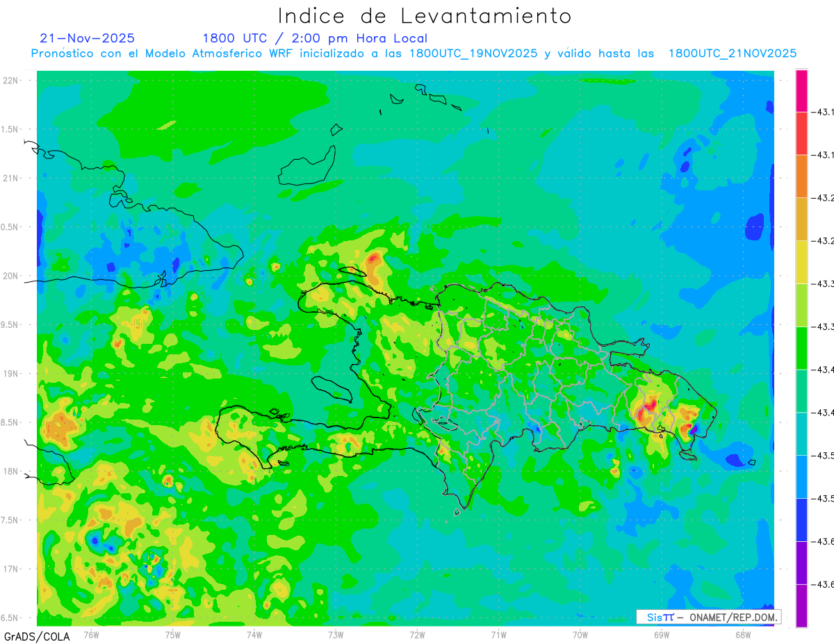Select the yellow-green lime legend swatch
Screen dimensions: 834x644
click(801, 305)
